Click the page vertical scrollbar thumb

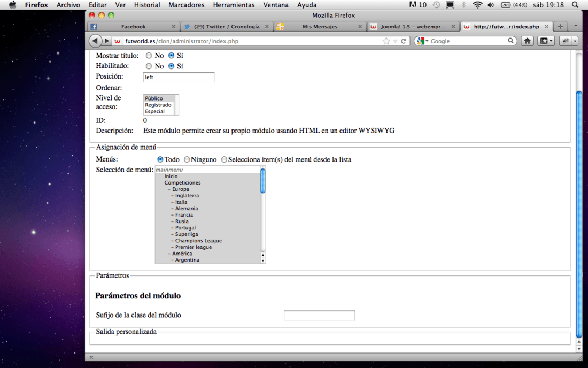pos(579,214)
